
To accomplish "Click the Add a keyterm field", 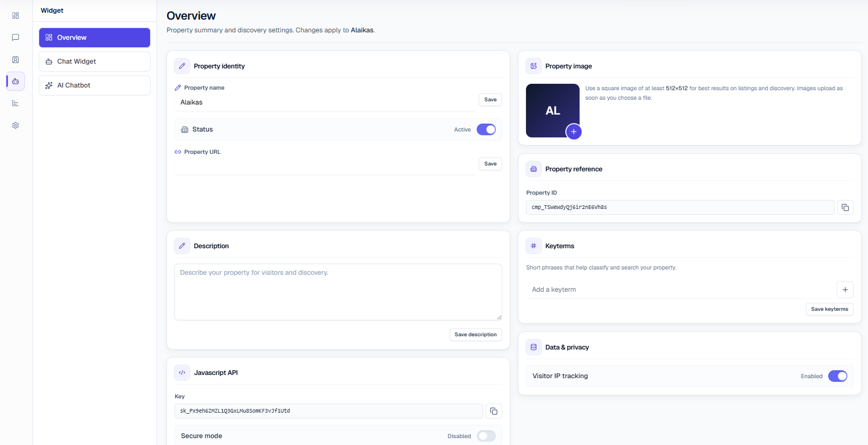I will [x=680, y=290].
